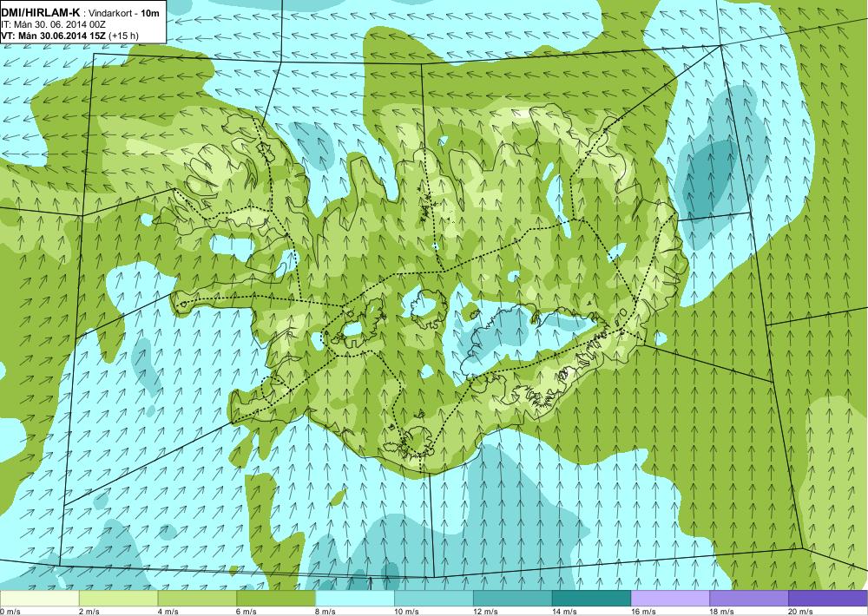
Task: Pick the 4–6 m/s green legend swatch
Action: click(197, 599)
